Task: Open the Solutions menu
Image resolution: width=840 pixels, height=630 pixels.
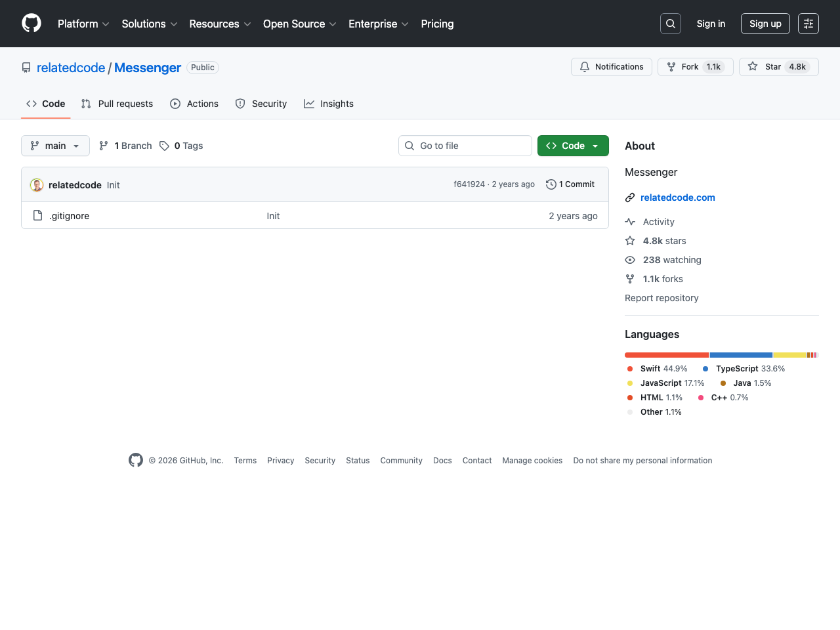Action: coord(149,24)
